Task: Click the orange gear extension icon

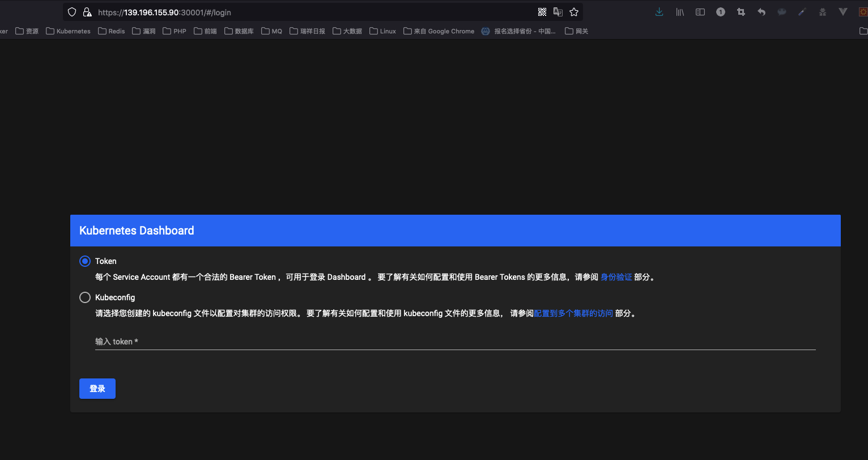Action: click(863, 12)
